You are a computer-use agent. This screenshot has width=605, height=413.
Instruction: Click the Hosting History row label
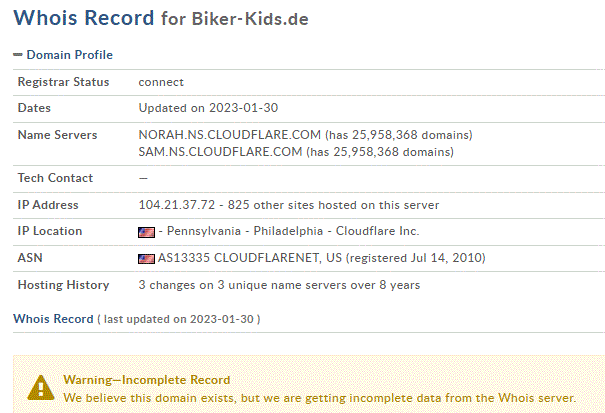click(63, 285)
